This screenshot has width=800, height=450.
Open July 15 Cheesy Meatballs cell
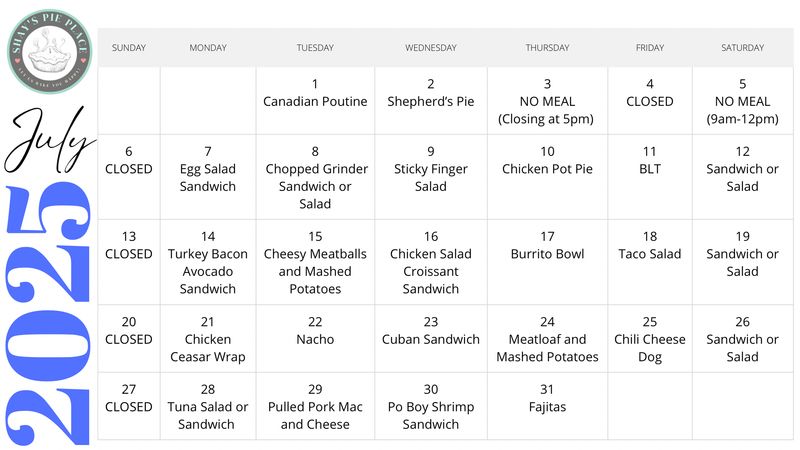coord(315,262)
